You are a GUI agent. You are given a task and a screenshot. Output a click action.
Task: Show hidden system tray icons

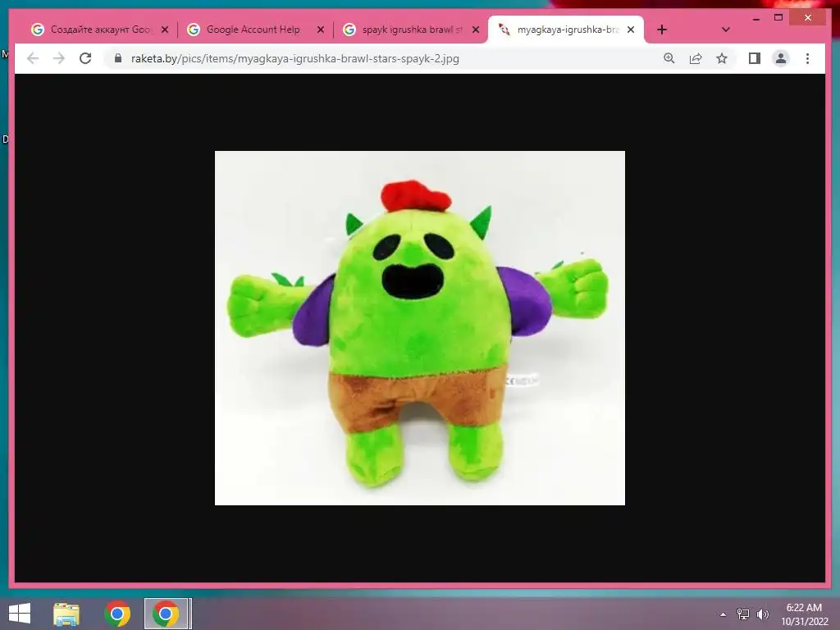coord(723,614)
